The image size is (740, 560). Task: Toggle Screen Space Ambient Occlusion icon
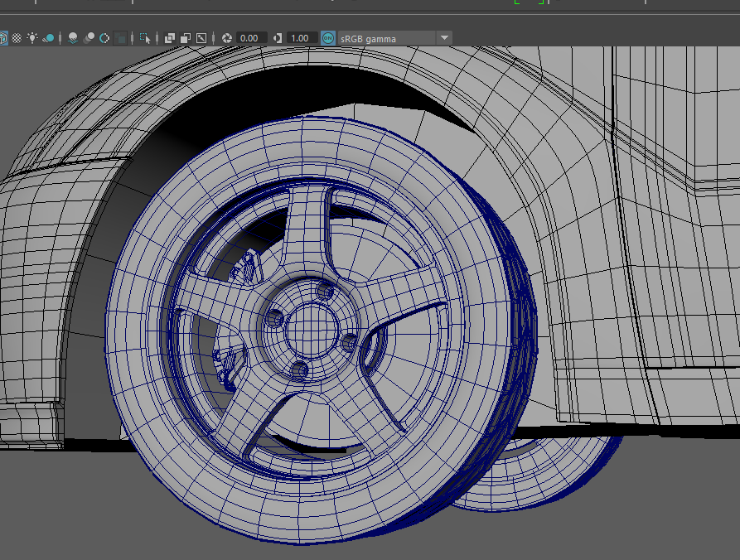[x=73, y=38]
